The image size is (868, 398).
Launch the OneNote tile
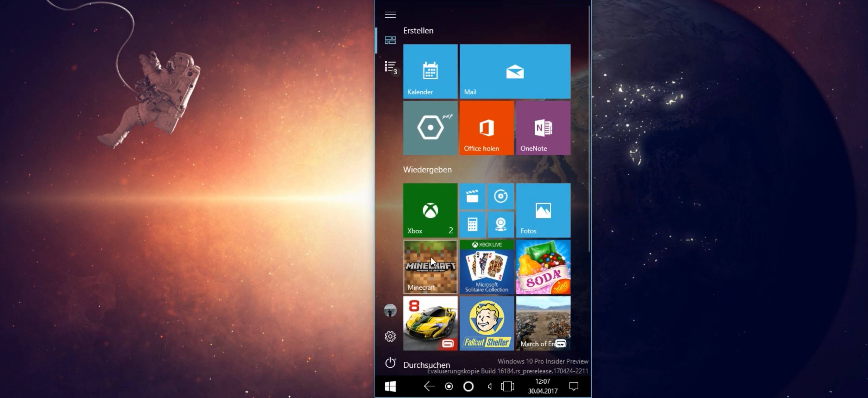click(543, 128)
